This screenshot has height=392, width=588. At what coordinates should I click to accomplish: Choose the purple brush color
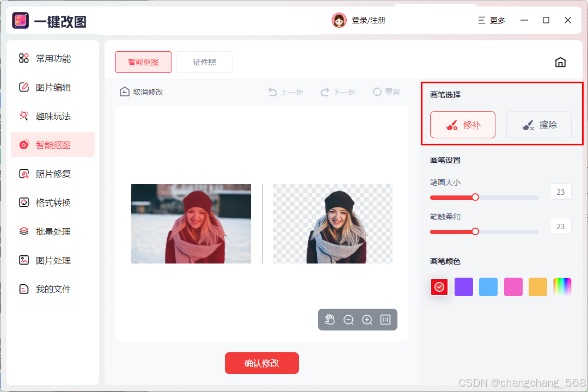(464, 287)
